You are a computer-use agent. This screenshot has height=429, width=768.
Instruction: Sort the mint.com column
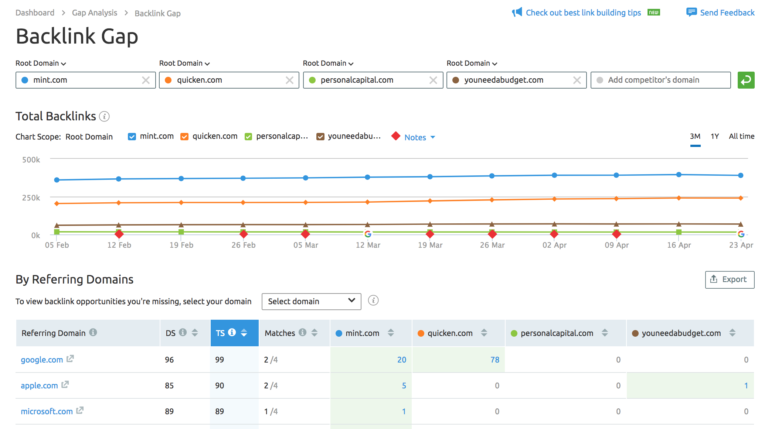pyautogui.click(x=390, y=333)
